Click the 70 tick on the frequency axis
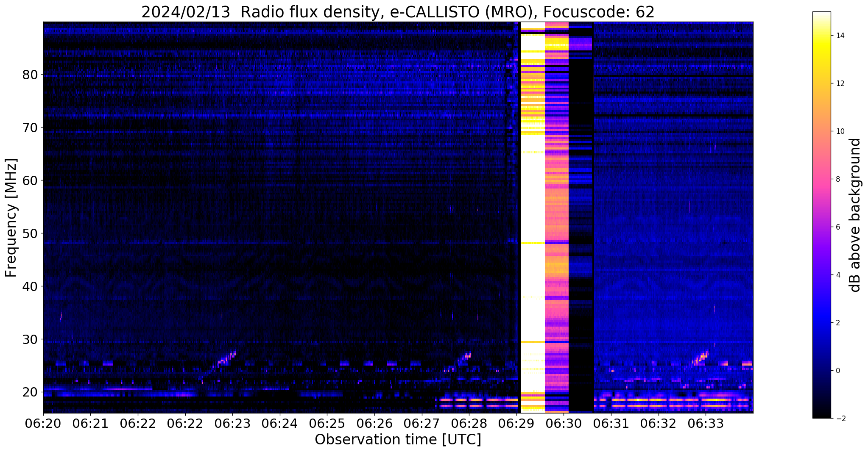The width and height of the screenshot is (868, 452). pos(30,128)
